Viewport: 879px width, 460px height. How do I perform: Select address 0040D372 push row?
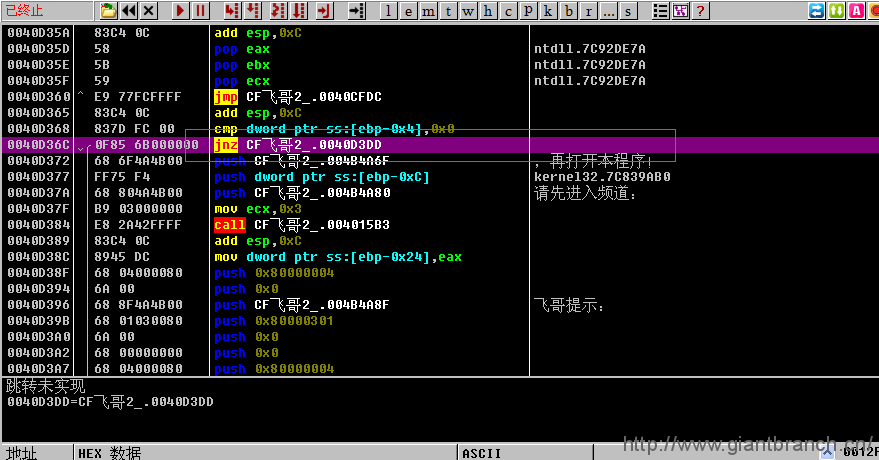coord(440,161)
